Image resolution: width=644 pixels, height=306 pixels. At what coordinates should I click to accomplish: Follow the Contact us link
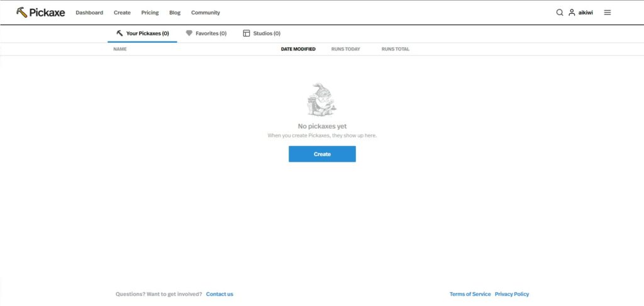tap(219, 294)
